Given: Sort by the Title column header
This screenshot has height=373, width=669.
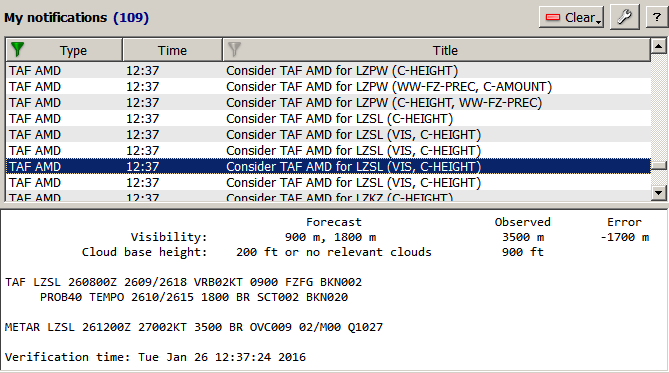Looking at the screenshot, I should pyautogui.click(x=445, y=50).
